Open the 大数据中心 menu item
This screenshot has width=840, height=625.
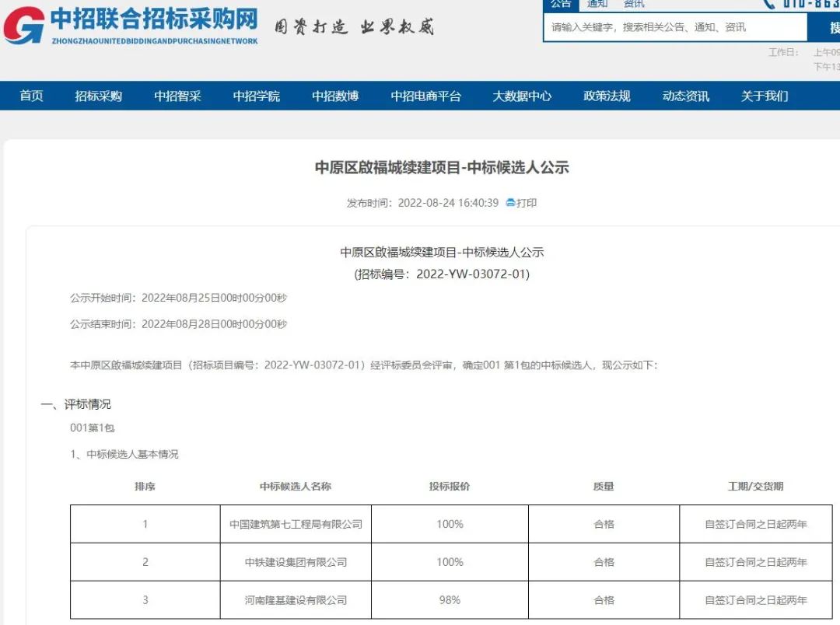[524, 96]
